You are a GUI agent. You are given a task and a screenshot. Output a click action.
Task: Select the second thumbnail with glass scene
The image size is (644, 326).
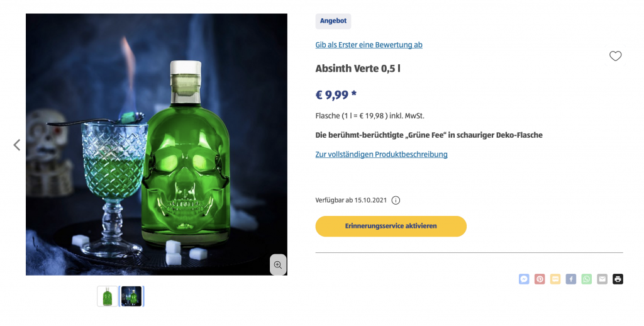click(x=131, y=296)
